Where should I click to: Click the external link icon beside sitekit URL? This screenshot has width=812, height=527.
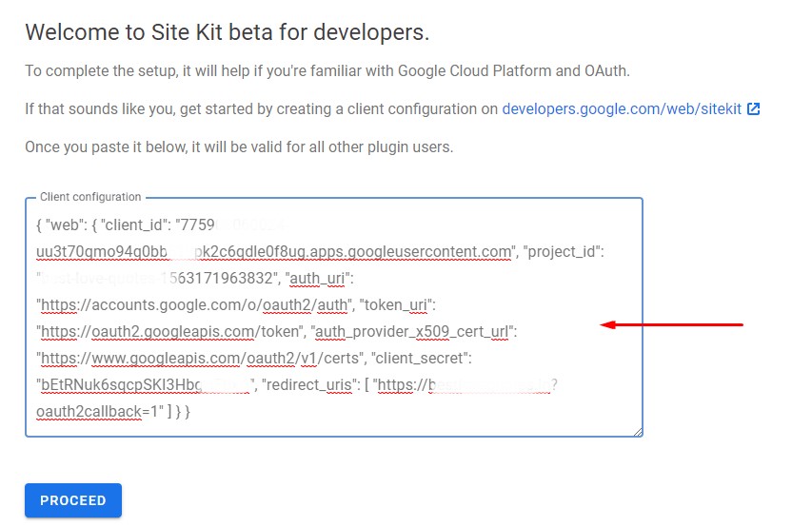coord(754,109)
